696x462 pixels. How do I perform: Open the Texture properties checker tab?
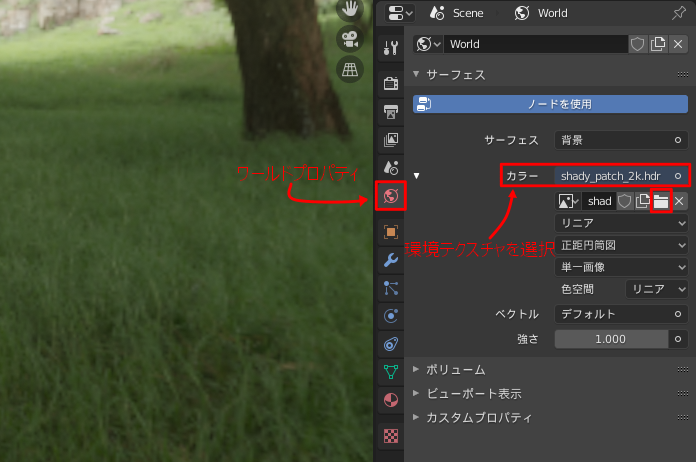pos(391,436)
